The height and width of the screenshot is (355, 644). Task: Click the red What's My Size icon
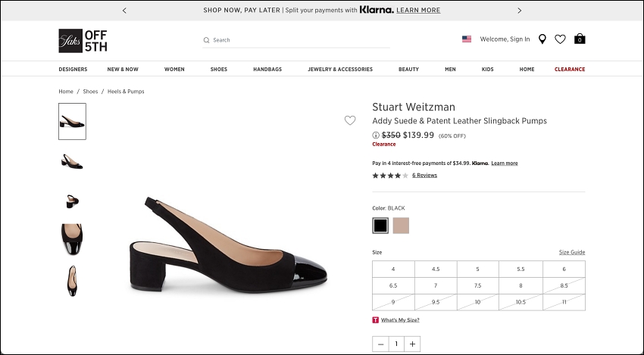point(375,320)
